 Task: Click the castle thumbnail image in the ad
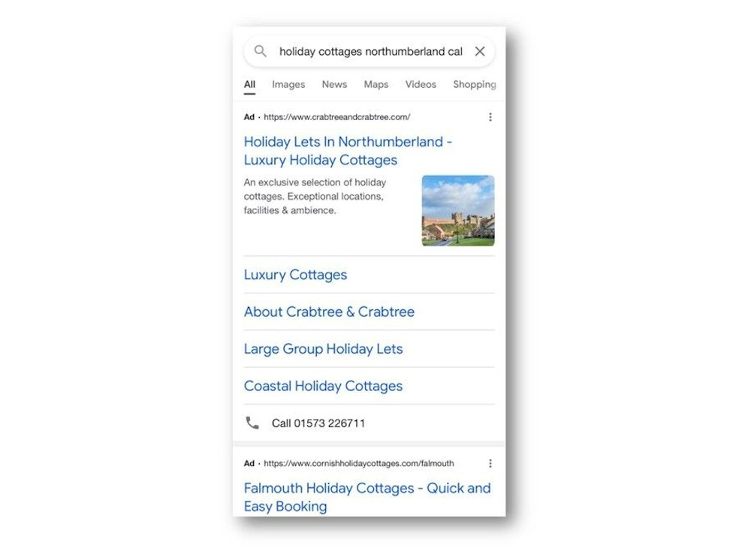458,211
